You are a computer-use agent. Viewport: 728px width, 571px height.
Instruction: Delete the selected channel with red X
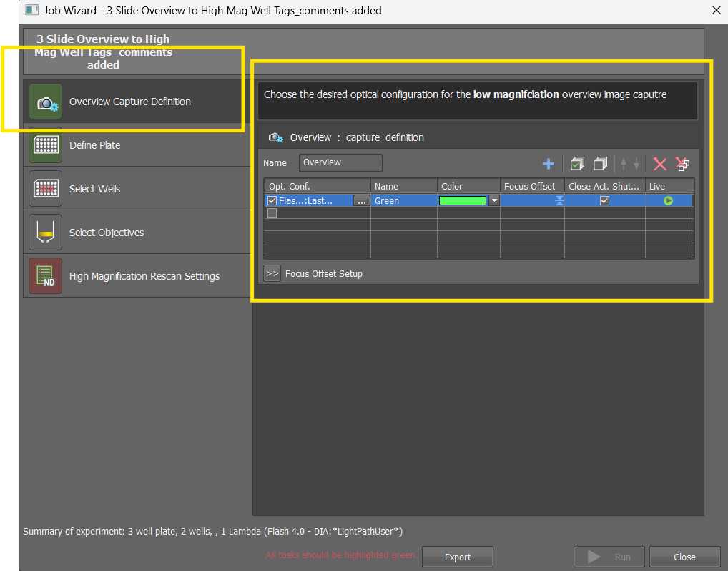pyautogui.click(x=660, y=164)
